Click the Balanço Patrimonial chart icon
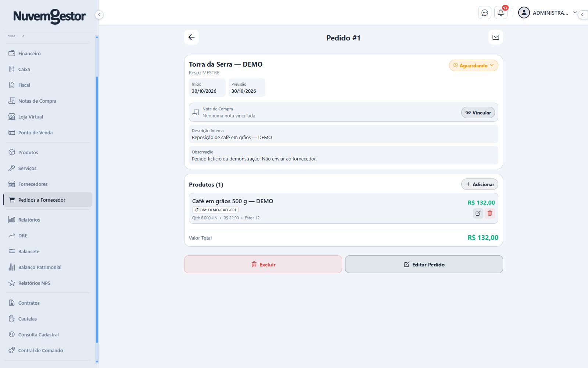Image resolution: width=588 pixels, height=368 pixels. coord(12,267)
